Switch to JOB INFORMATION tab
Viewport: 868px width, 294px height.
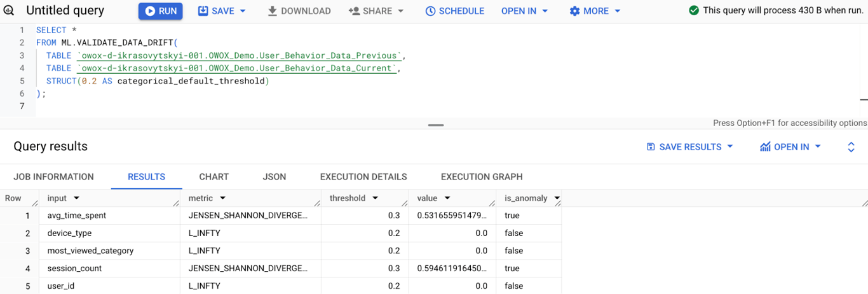pos(53,177)
